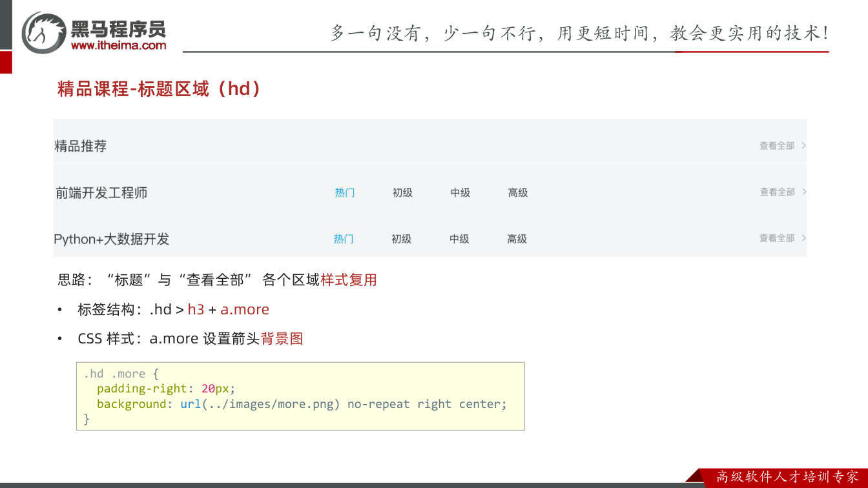Choose 高级 tab in Python+大数据开发 row

(517, 239)
